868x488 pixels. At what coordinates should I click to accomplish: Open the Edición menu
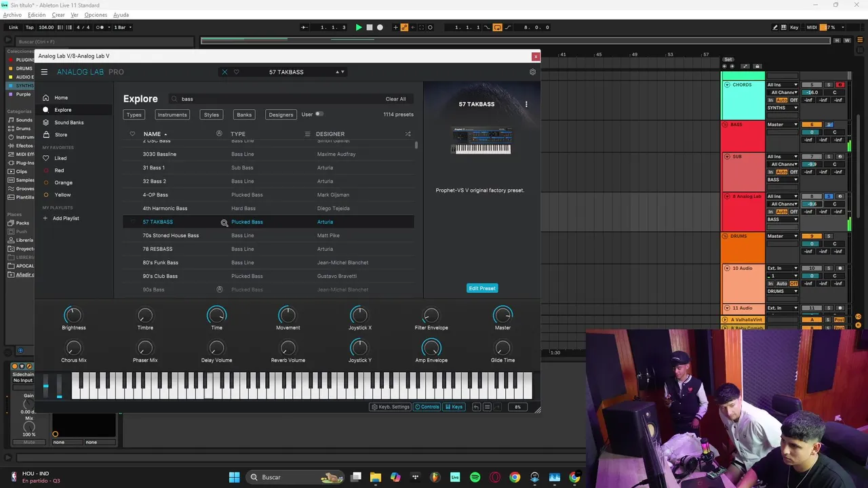click(37, 15)
